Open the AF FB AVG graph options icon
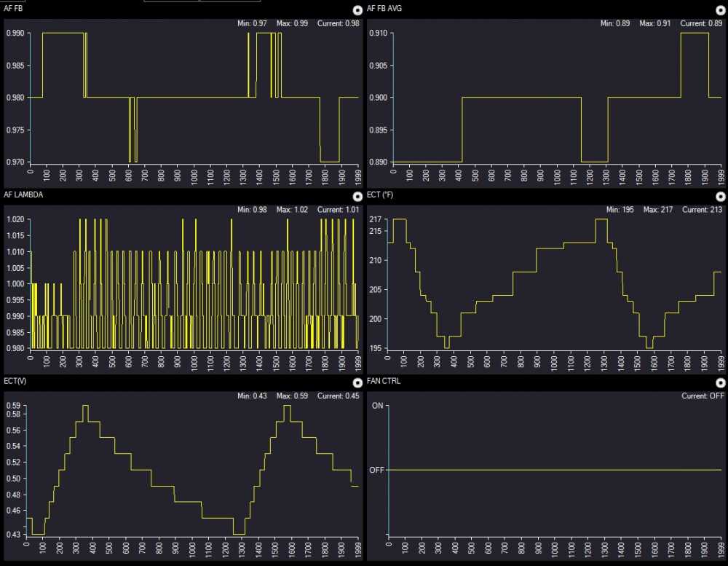The image size is (728, 566). 721,10
